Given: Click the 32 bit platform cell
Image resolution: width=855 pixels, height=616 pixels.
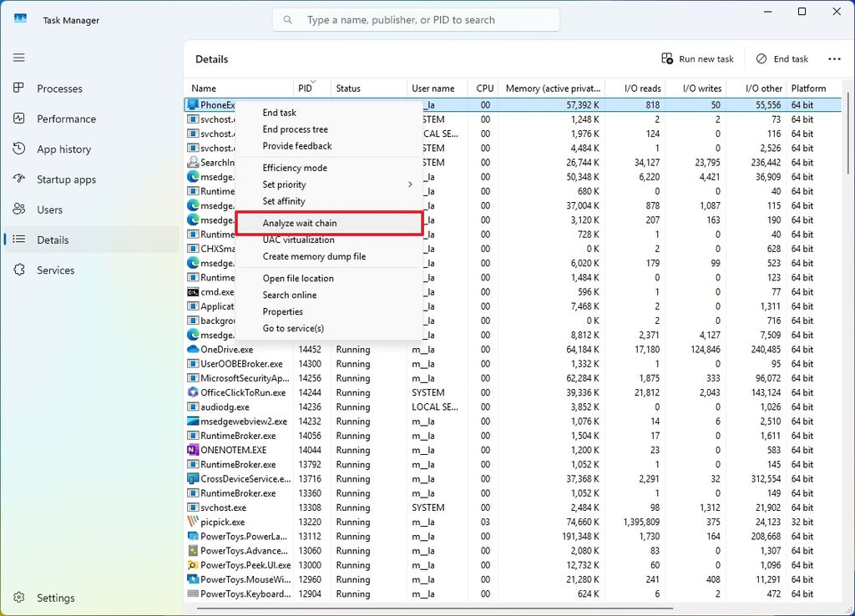Looking at the screenshot, I should click(802, 522).
